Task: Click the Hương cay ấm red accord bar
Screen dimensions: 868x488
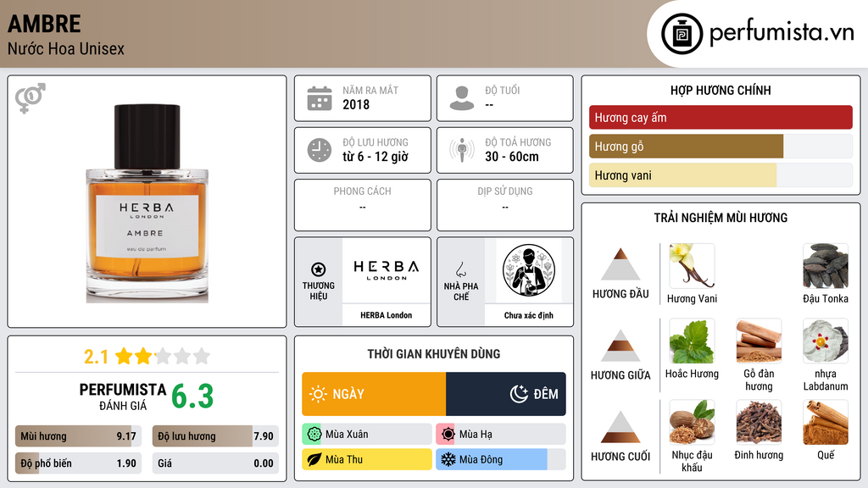Action: 721,117
